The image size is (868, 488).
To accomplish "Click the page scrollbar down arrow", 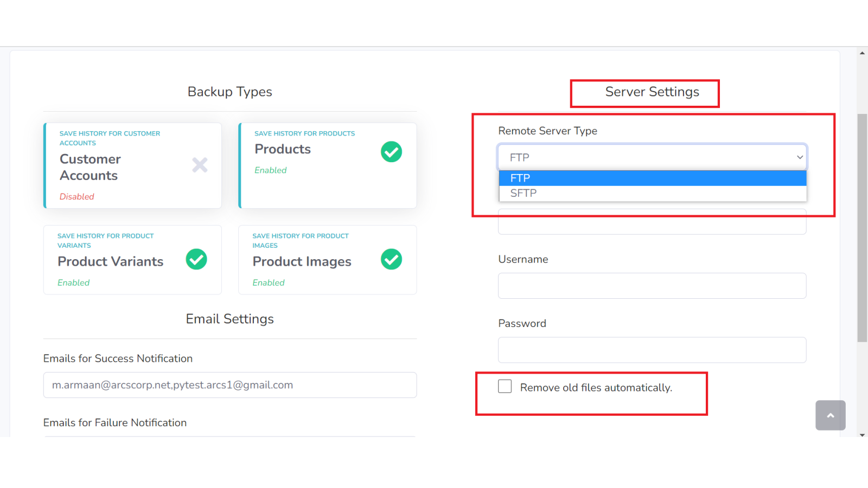I will point(862,435).
